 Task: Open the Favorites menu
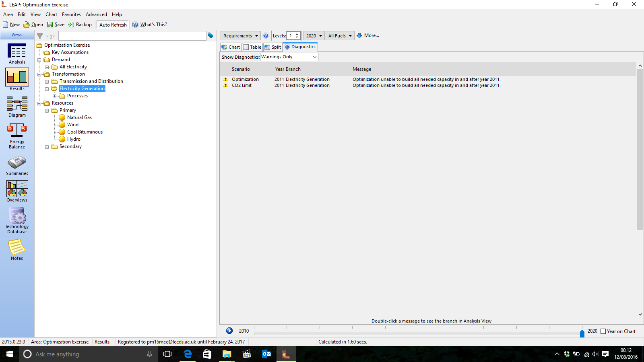(71, 14)
